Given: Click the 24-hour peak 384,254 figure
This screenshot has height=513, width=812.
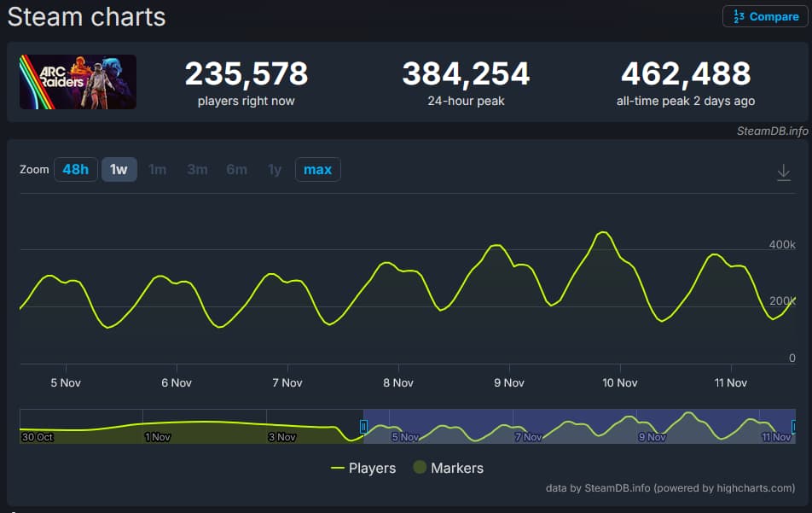Looking at the screenshot, I should pos(466,74).
